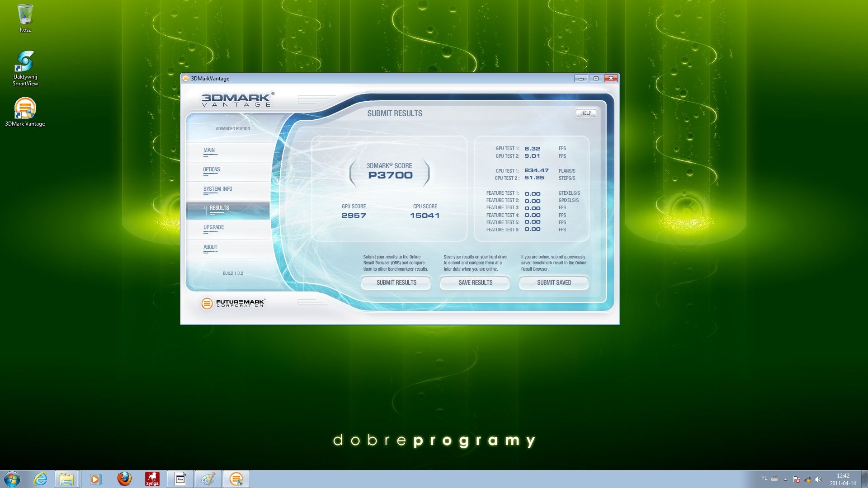868x488 pixels.
Task: Launch Windows Media Player from the taskbar
Action: (95, 479)
